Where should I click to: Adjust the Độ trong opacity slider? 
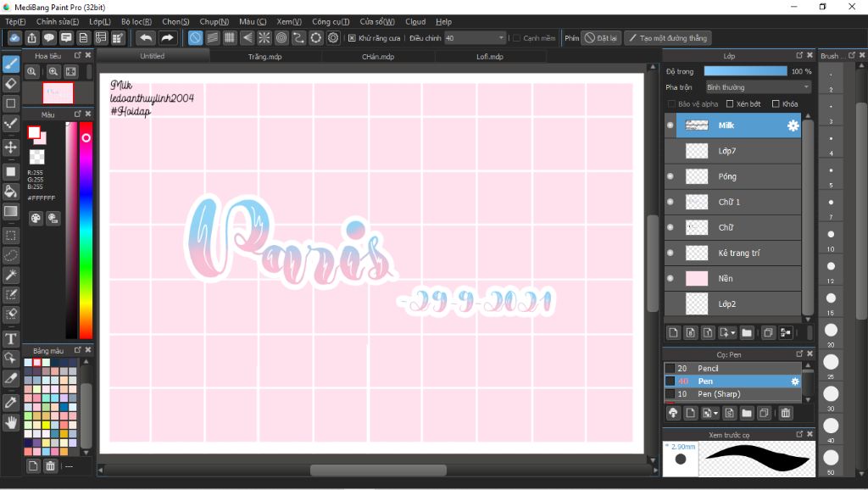[x=745, y=71]
